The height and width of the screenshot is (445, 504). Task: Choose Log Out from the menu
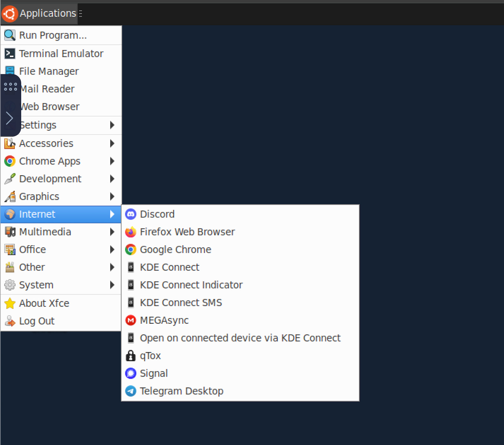tap(61, 321)
